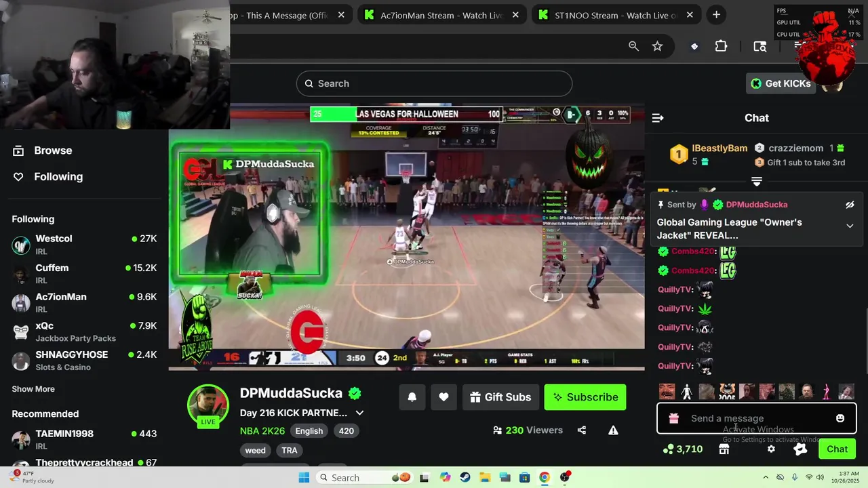Hide the pinned message with the eye-slash icon
This screenshot has height=488, width=868.
point(850,205)
